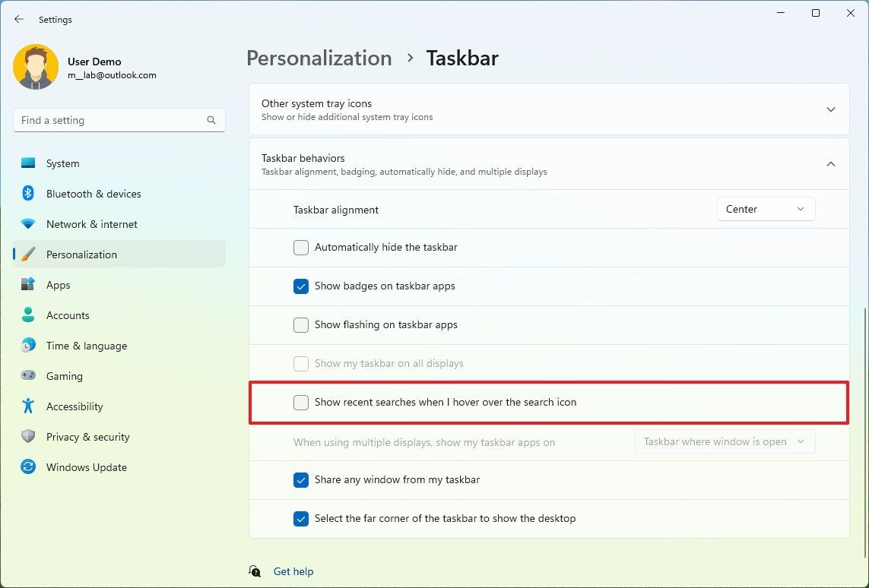Open the Accounts settings page
869x588 pixels.
(x=68, y=315)
